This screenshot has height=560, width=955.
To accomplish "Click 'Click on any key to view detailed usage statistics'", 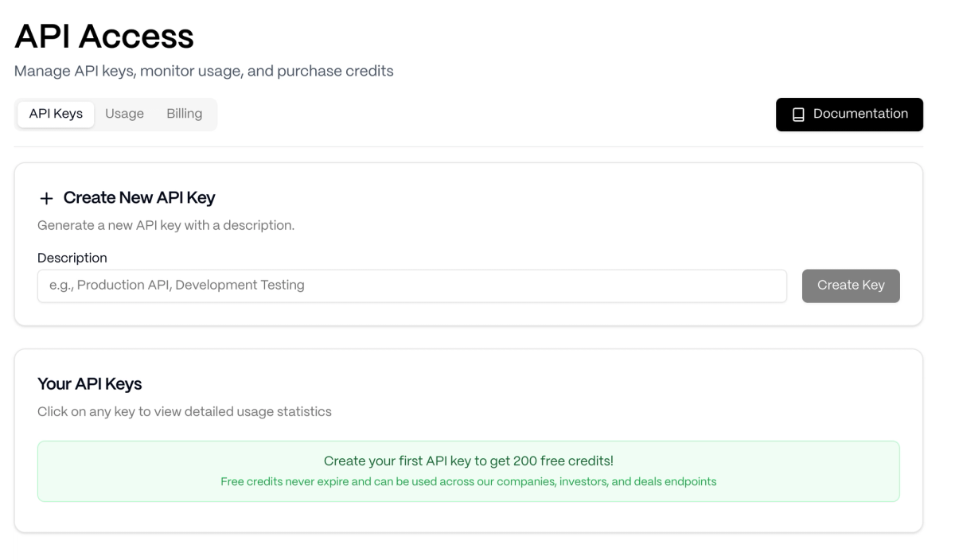I will (x=185, y=412).
